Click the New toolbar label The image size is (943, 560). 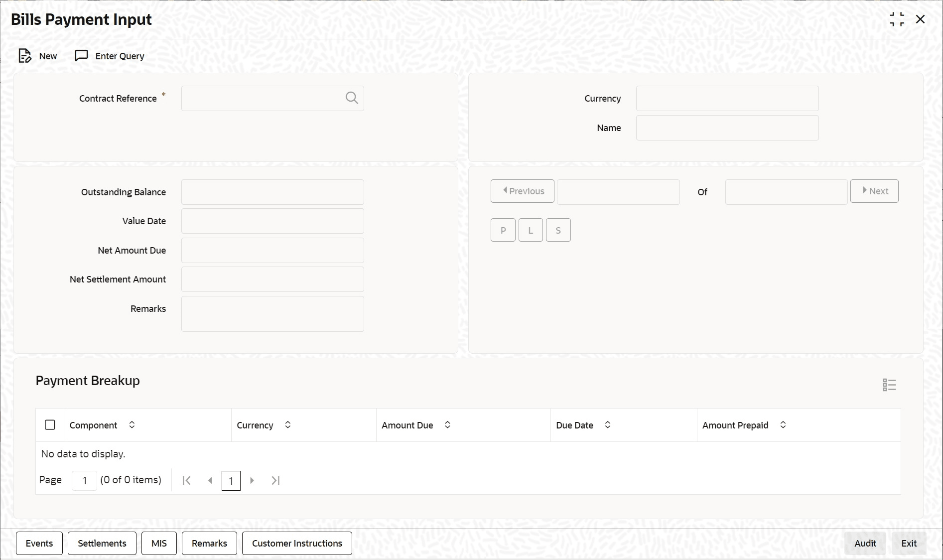click(x=48, y=56)
